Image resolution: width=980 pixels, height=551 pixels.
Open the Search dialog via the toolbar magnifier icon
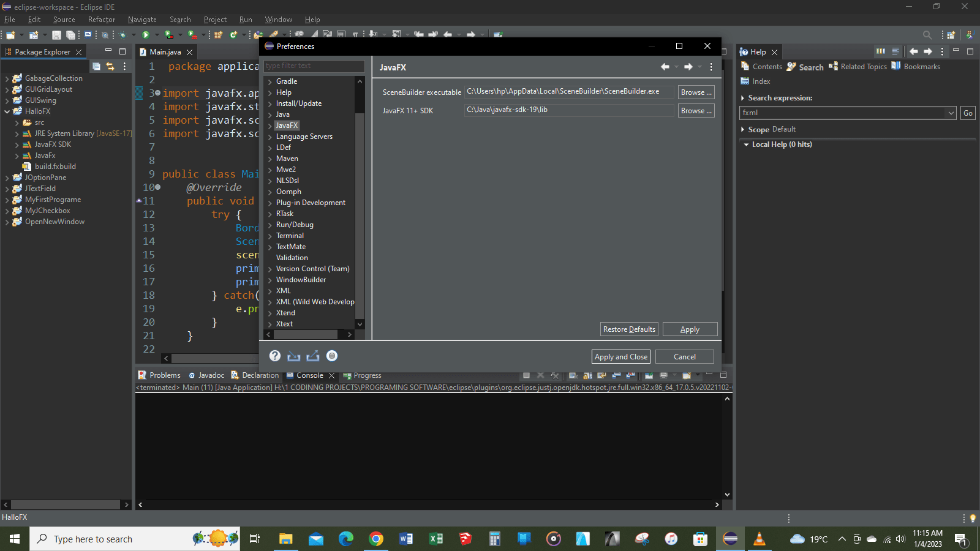[x=927, y=35]
